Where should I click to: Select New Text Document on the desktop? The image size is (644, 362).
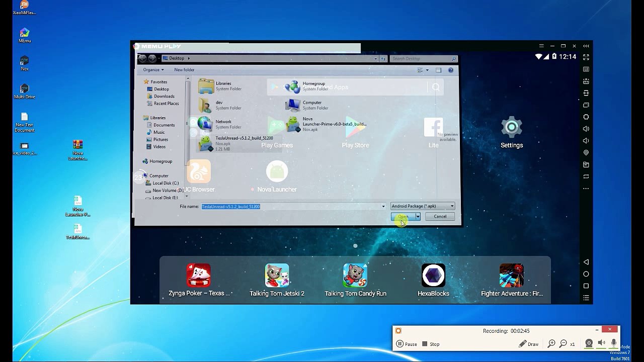pos(25,123)
